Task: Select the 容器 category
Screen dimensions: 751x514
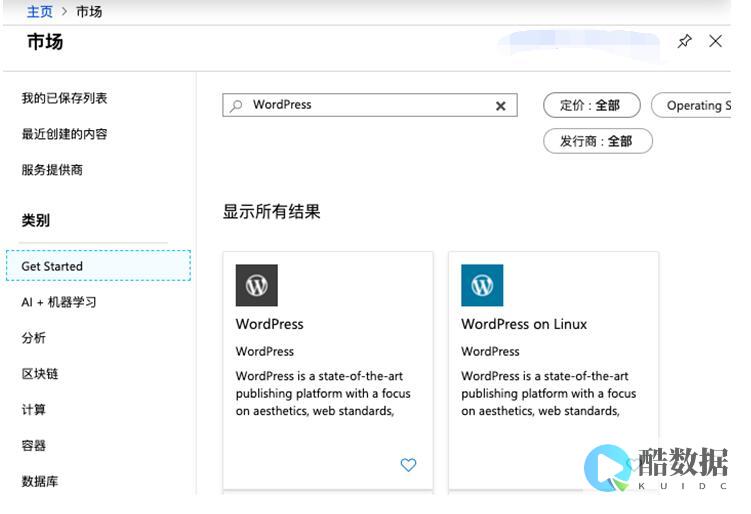Action: click(x=34, y=445)
